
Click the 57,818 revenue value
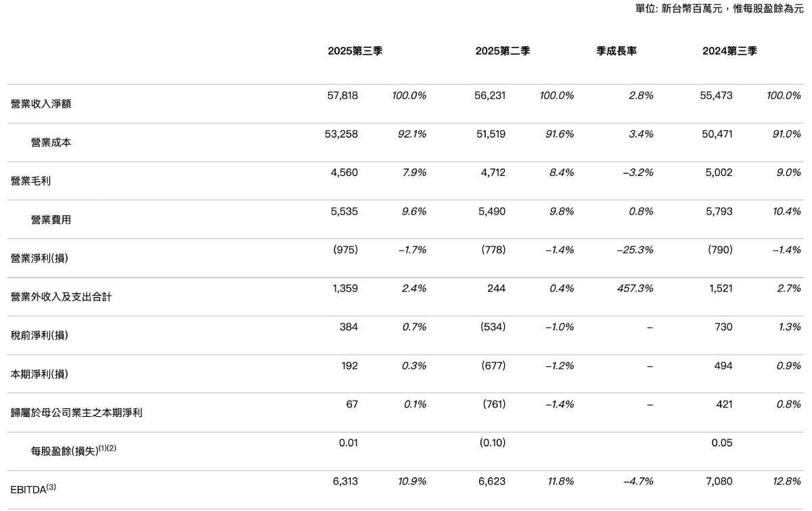342,96
